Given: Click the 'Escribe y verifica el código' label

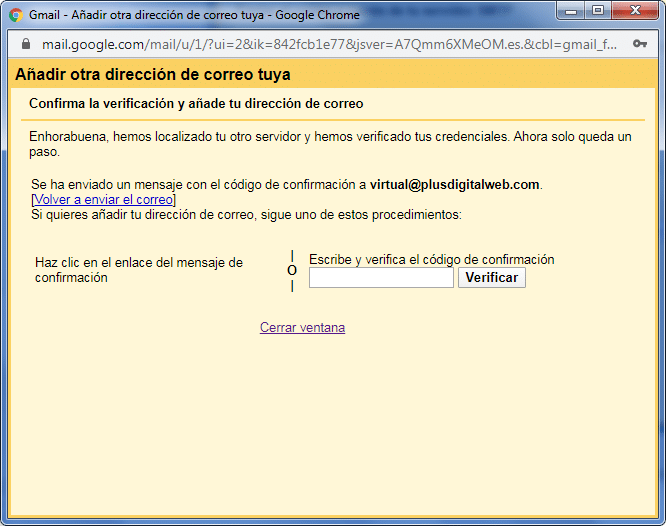Looking at the screenshot, I should point(431,260).
